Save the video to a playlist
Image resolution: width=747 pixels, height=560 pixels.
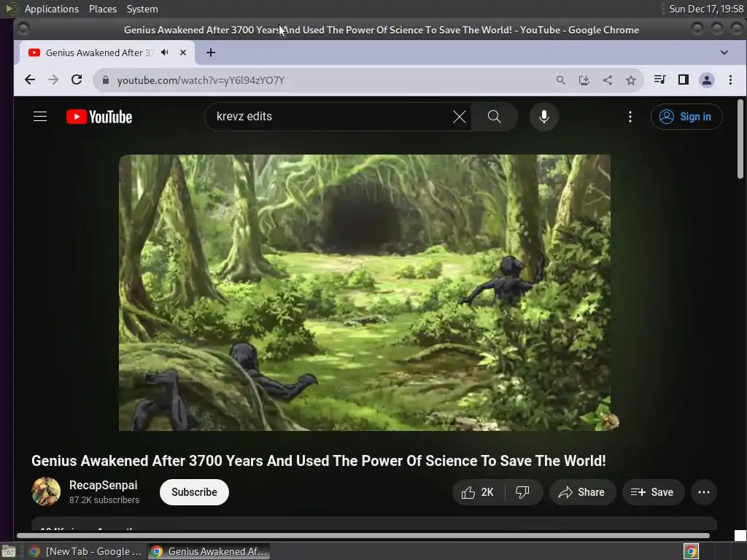tap(653, 492)
